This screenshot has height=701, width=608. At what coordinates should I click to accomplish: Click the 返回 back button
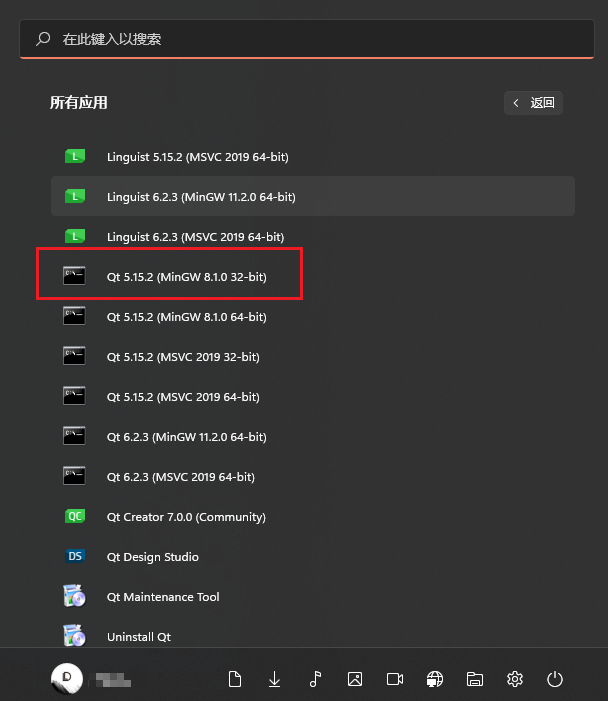tap(533, 103)
